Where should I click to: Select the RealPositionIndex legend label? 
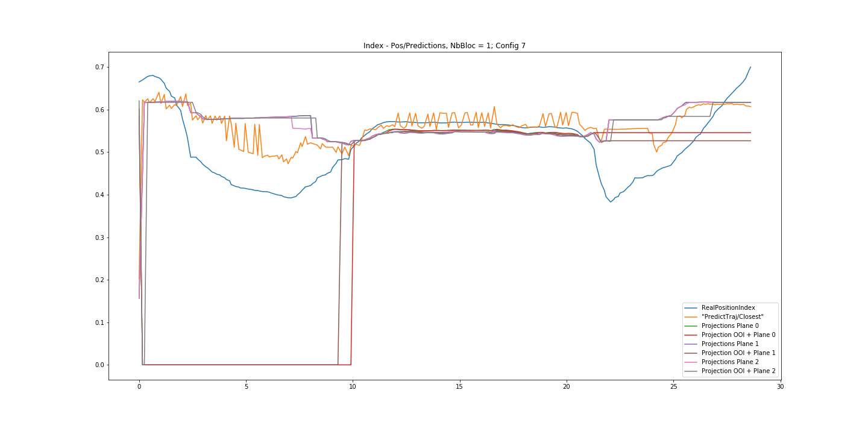728,307
